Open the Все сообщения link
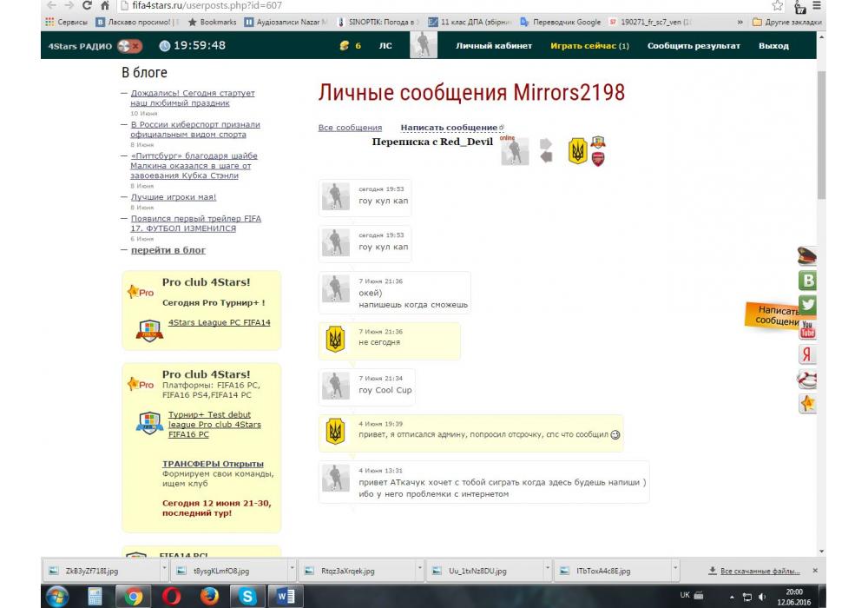 point(350,128)
